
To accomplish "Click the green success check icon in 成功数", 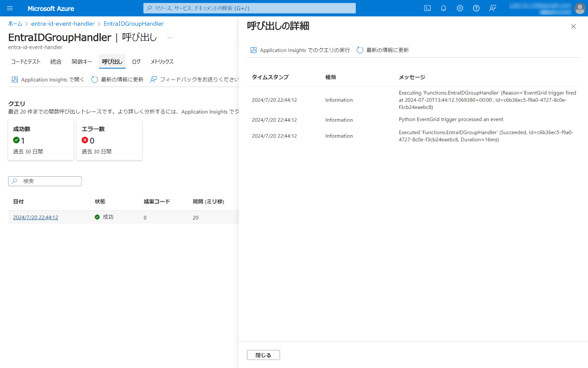I will (16, 140).
